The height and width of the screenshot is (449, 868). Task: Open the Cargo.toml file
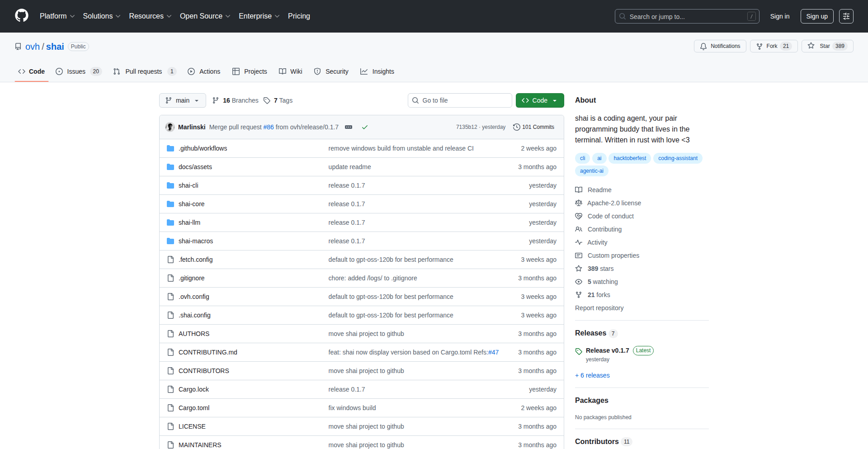[x=194, y=408]
